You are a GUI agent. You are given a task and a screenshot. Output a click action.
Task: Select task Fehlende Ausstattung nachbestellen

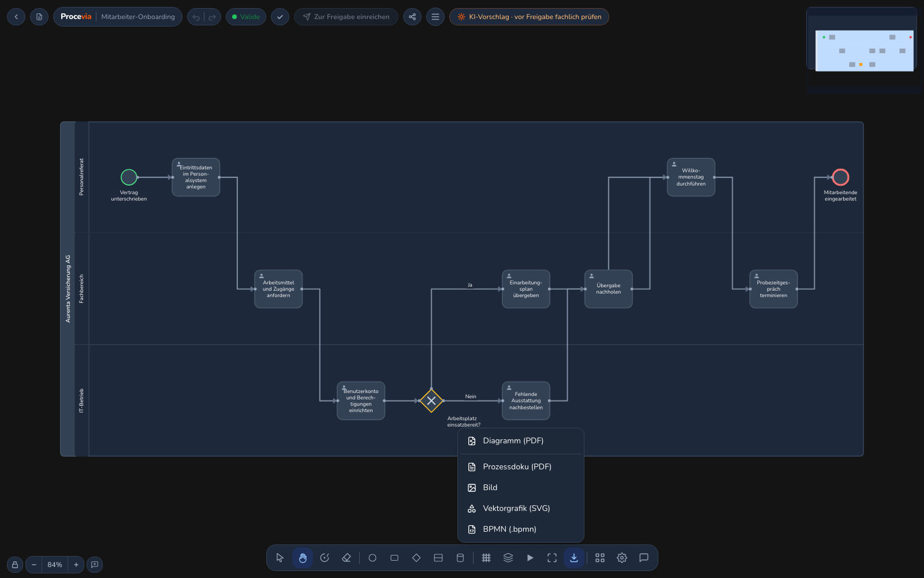click(x=526, y=401)
